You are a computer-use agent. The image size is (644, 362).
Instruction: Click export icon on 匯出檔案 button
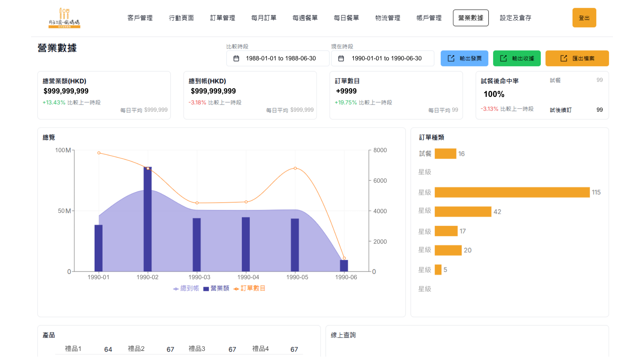click(x=564, y=58)
